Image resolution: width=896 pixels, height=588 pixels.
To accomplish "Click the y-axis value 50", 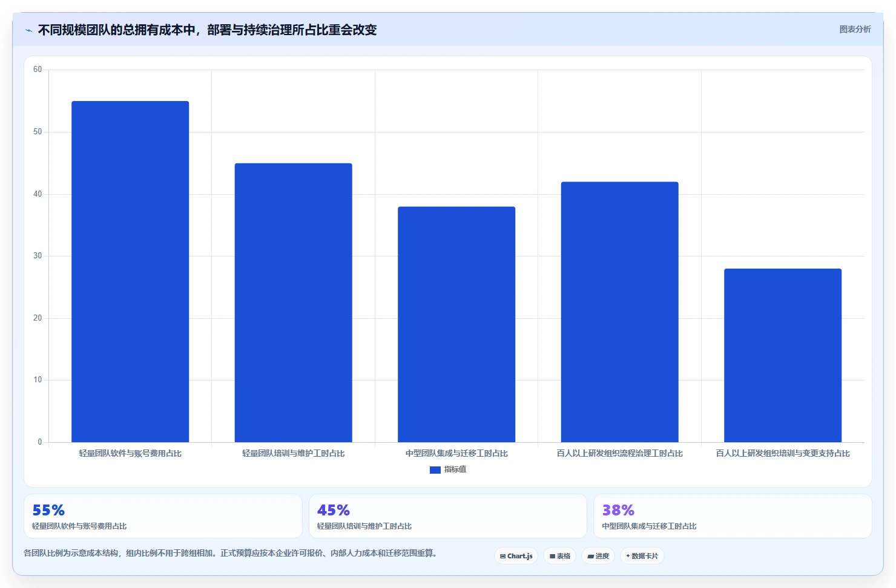I will click(38, 132).
